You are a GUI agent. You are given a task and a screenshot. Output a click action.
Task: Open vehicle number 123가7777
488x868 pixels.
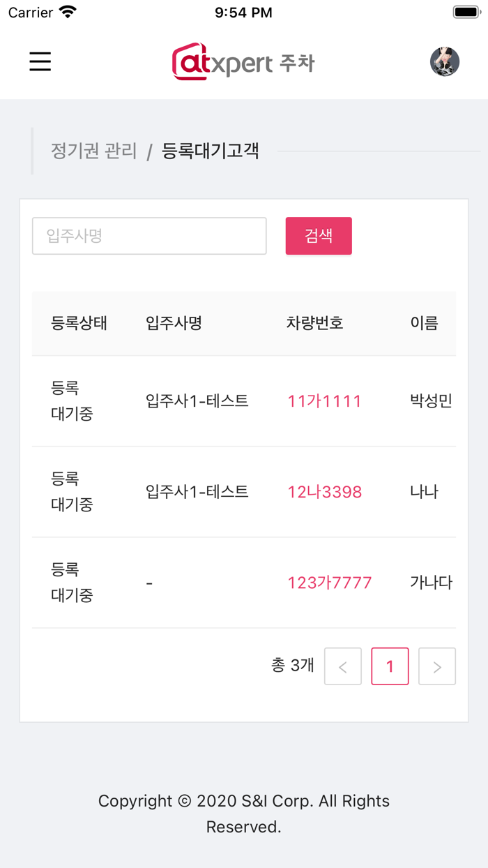[329, 582]
